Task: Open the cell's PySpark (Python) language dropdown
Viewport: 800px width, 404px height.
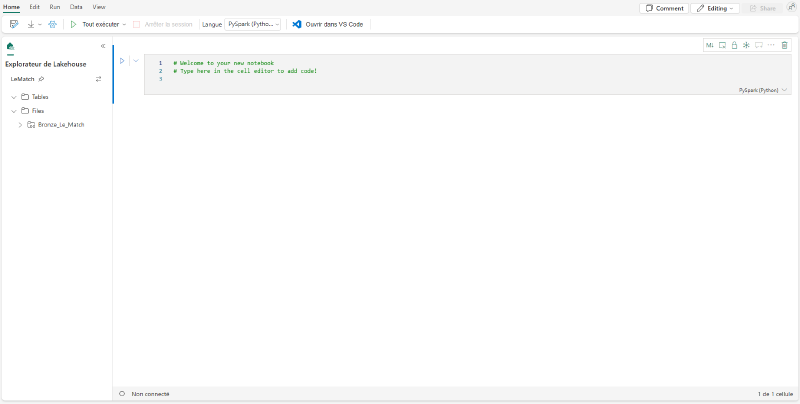Action: point(763,90)
